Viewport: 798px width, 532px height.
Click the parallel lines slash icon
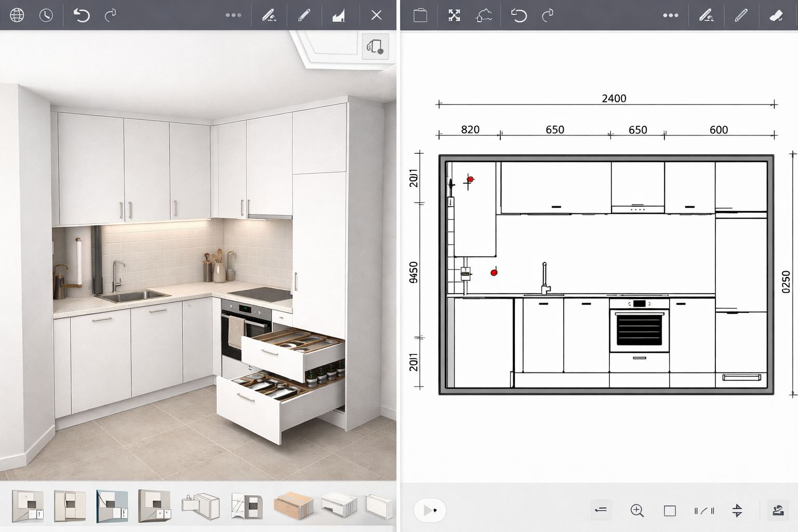pos(704,511)
